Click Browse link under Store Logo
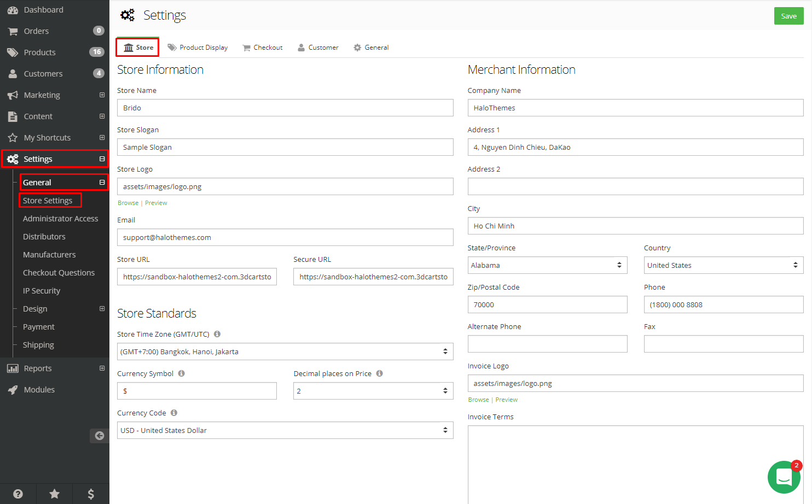812x504 pixels. click(x=128, y=203)
